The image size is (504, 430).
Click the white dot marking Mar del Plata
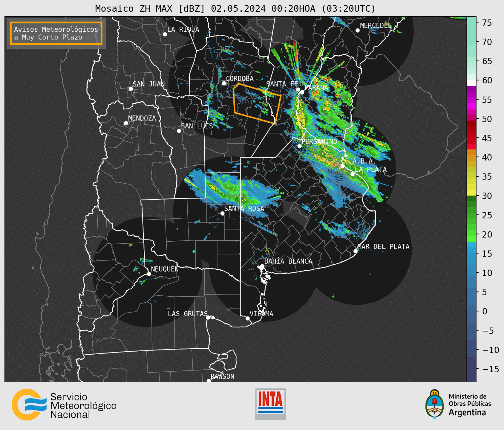(x=356, y=251)
